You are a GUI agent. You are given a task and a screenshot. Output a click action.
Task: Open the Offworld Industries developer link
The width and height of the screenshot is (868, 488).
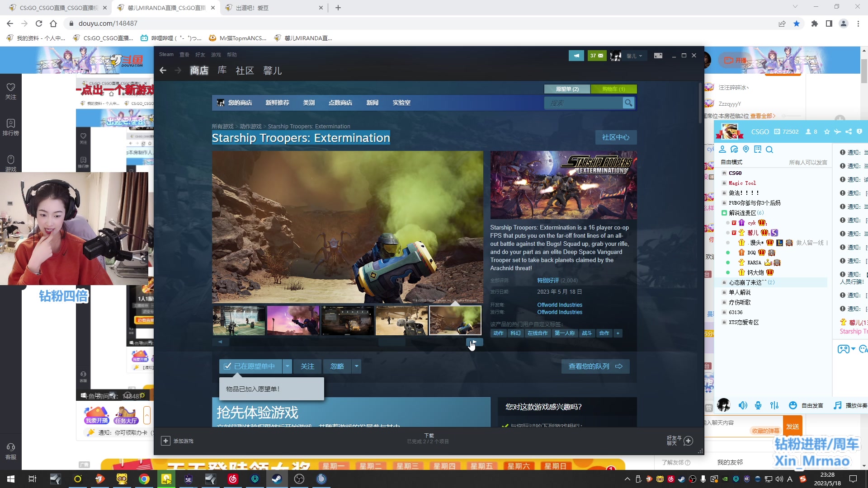[x=560, y=305]
